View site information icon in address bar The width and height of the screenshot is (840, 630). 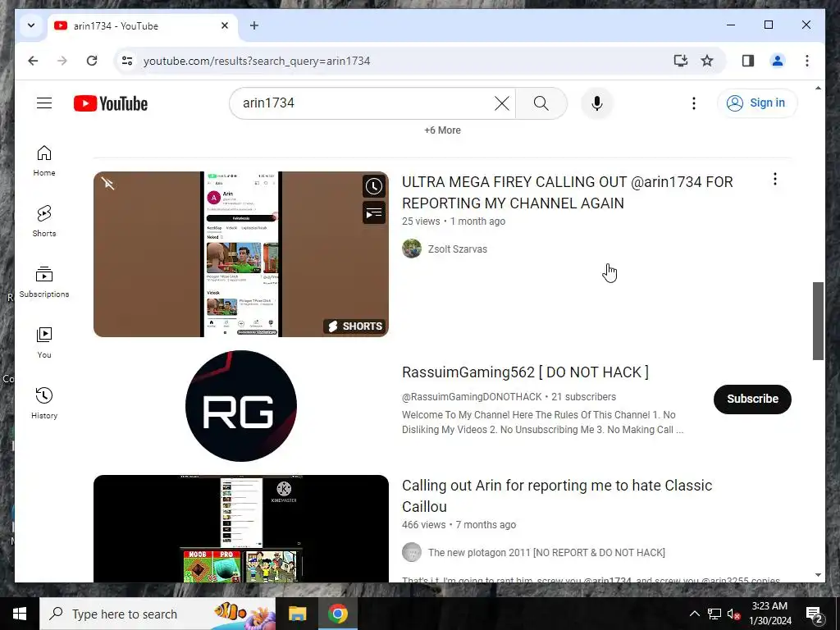[127, 61]
